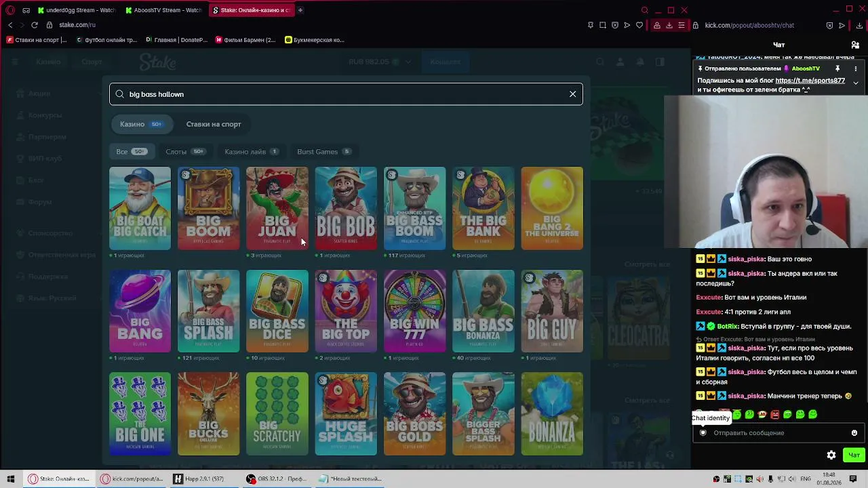Image resolution: width=868 pixels, height=488 pixels.
Task: Switch to the OBS 32.1.2 taskbar window
Action: tap(277, 479)
